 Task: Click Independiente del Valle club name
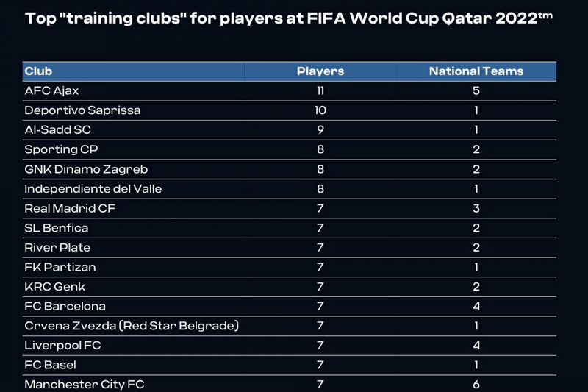(93, 188)
